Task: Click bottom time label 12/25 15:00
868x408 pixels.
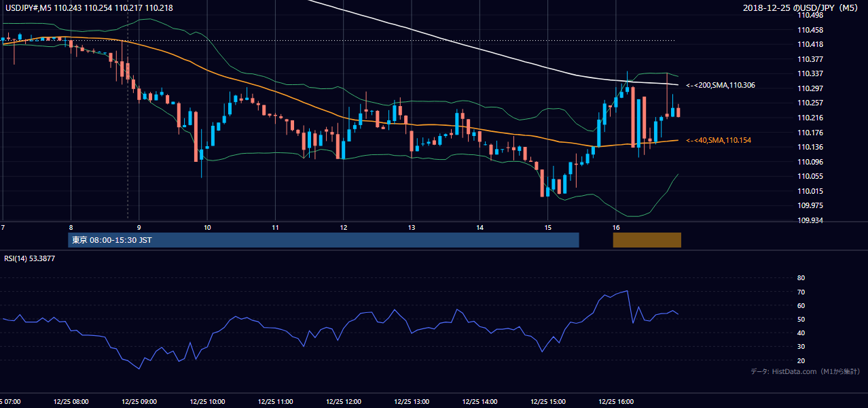Action: [547, 401]
